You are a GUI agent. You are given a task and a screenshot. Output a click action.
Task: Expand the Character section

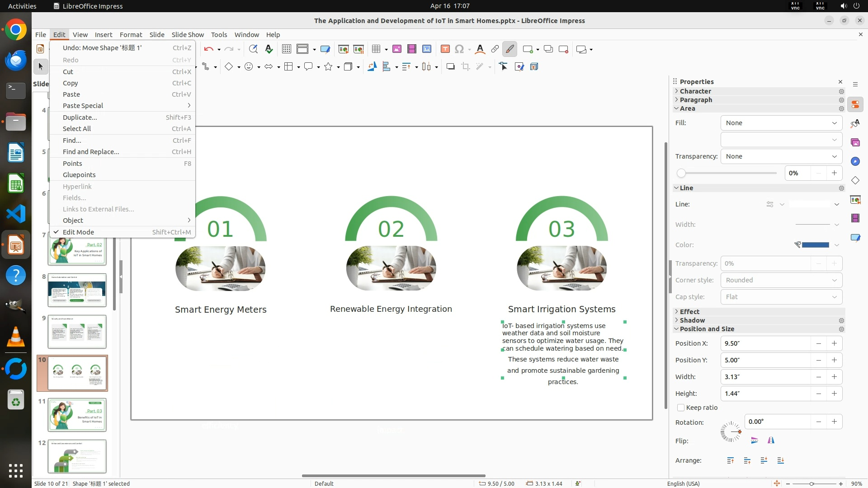point(695,91)
